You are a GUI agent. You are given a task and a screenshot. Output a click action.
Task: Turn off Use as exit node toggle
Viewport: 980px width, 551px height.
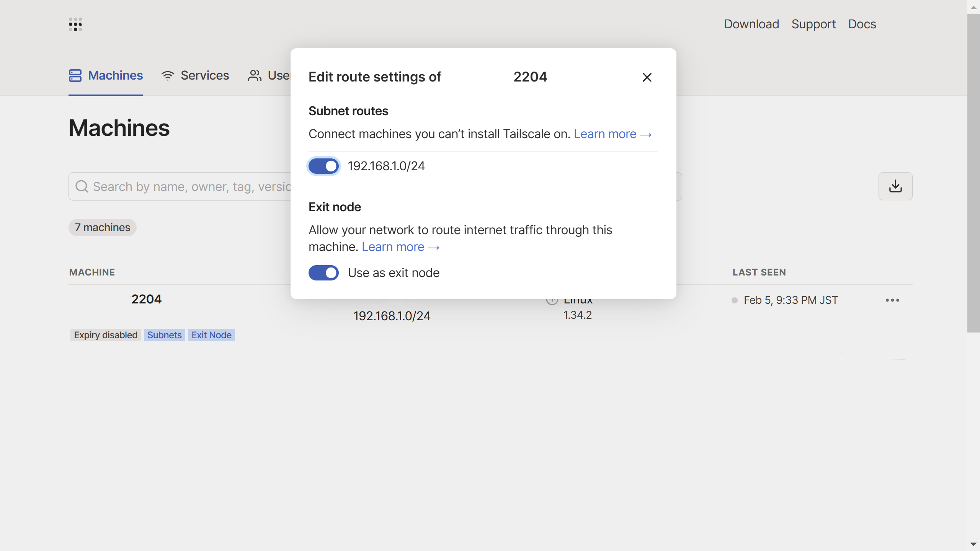tap(323, 273)
